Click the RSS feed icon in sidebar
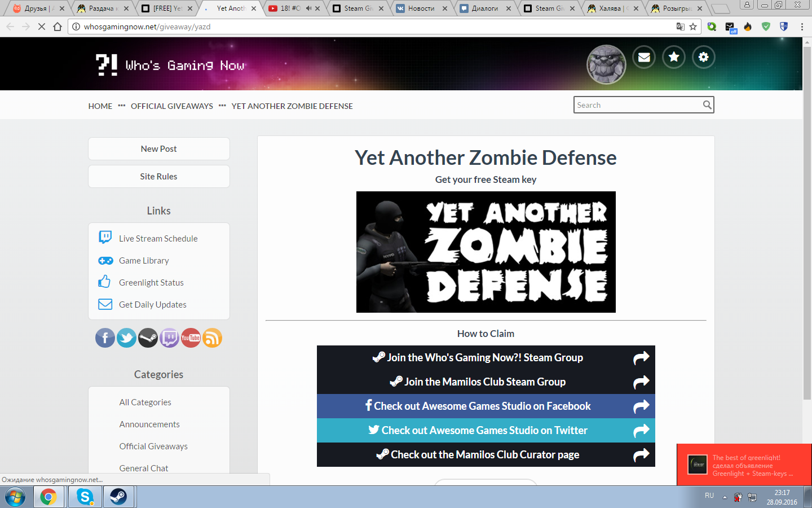Screen dimensions: 812x508 212,338
